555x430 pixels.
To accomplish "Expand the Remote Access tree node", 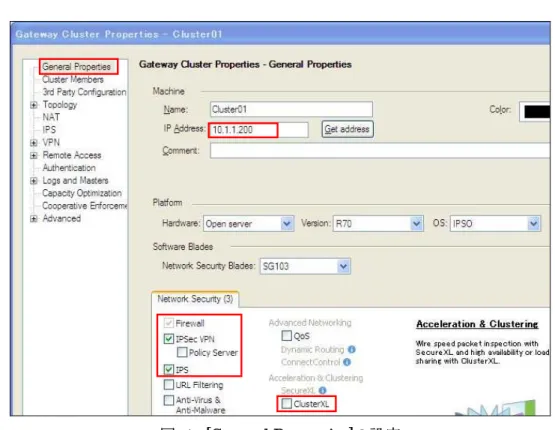I will pos(34,155).
